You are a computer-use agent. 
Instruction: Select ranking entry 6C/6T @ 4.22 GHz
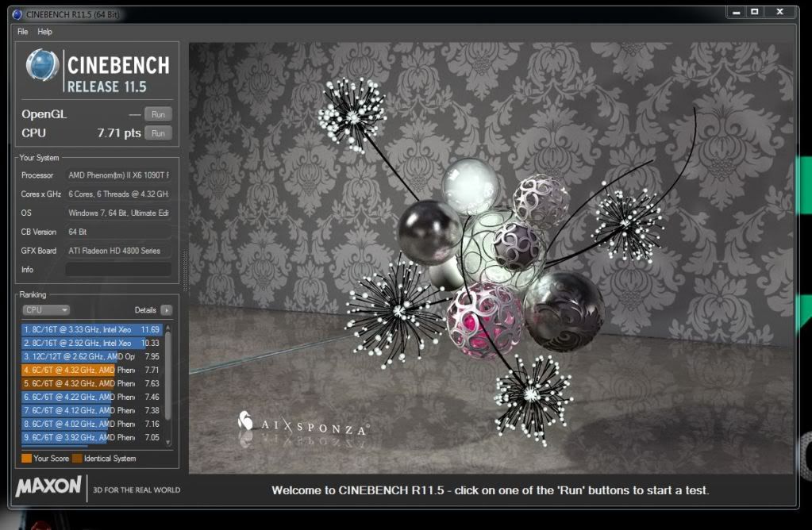pyautogui.click(x=92, y=397)
